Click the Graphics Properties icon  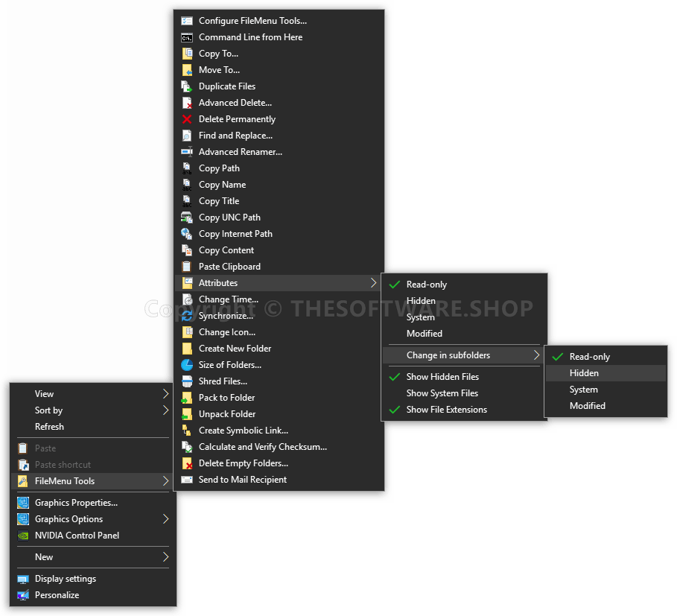(23, 503)
